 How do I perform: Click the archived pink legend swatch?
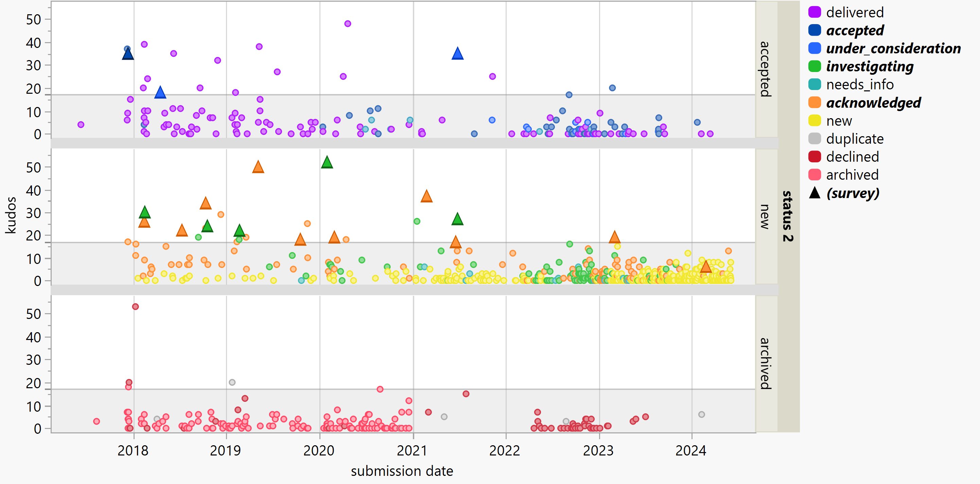(814, 175)
